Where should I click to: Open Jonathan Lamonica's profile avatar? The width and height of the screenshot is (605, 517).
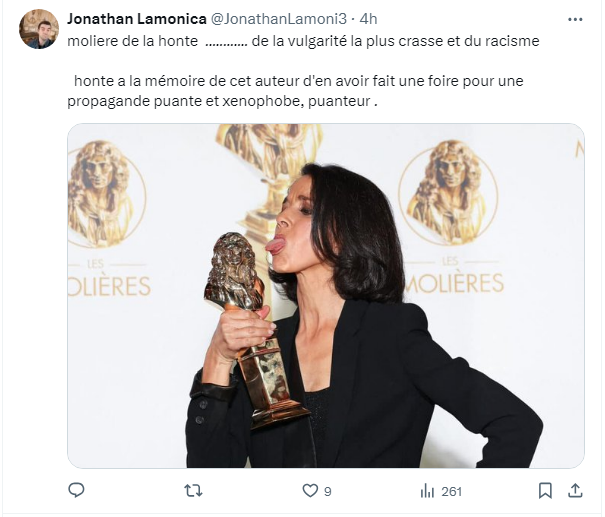(39, 29)
